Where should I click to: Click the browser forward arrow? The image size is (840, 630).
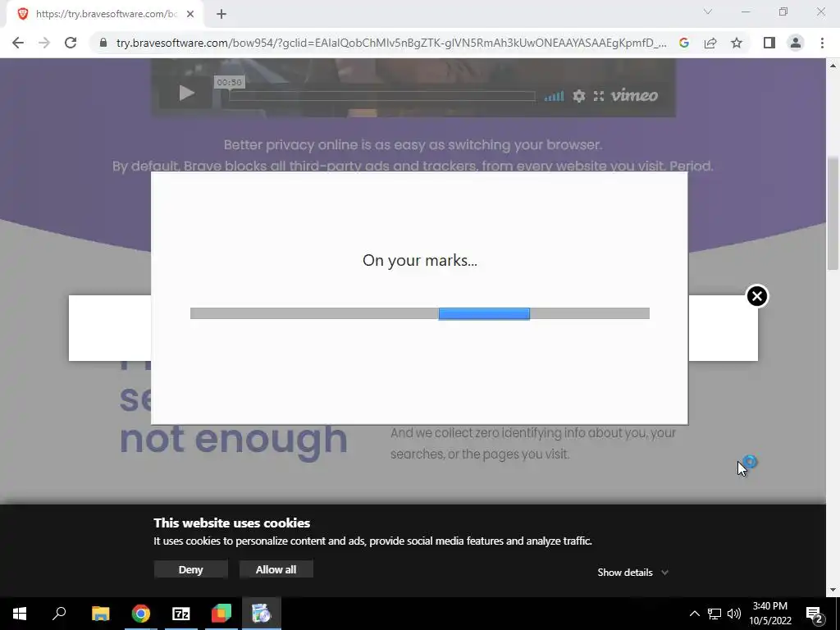[44, 43]
